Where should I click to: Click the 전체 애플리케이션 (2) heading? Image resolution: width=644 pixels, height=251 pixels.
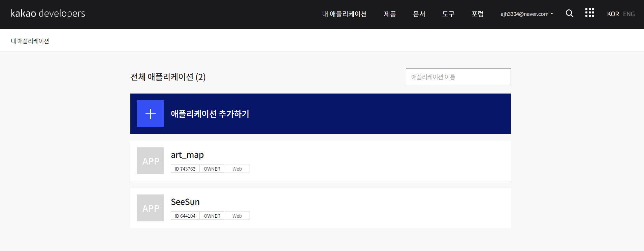pyautogui.click(x=168, y=77)
